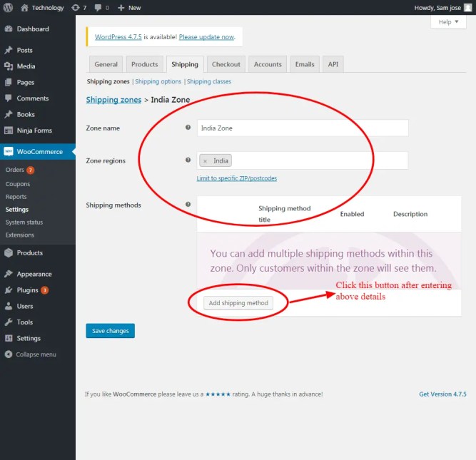Image resolution: width=476 pixels, height=460 pixels.
Task: Switch to the Accounts tab
Action: [268, 64]
